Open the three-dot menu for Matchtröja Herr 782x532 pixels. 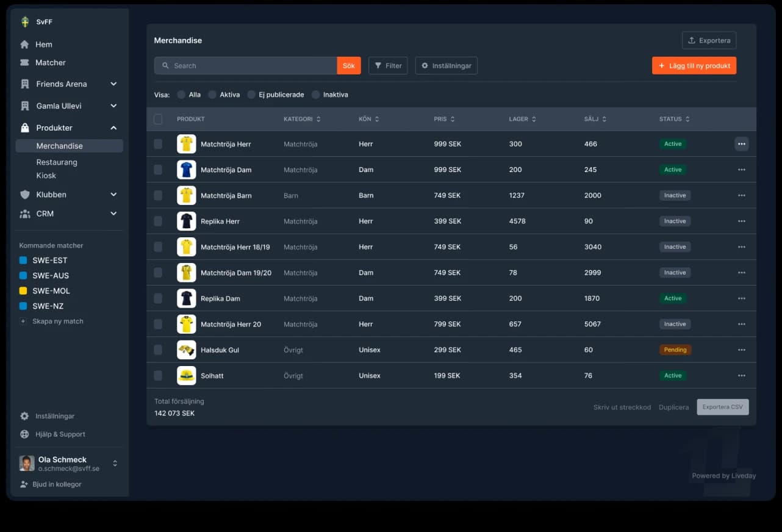click(x=741, y=144)
